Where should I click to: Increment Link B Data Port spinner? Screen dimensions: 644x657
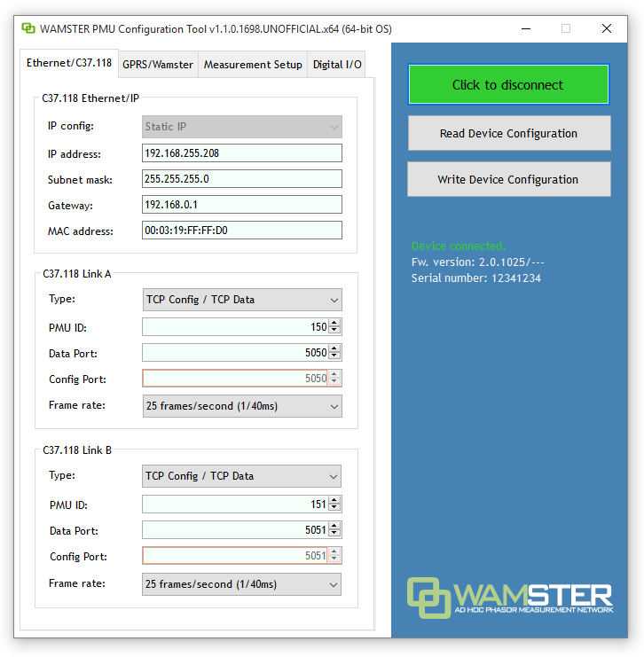(x=334, y=526)
